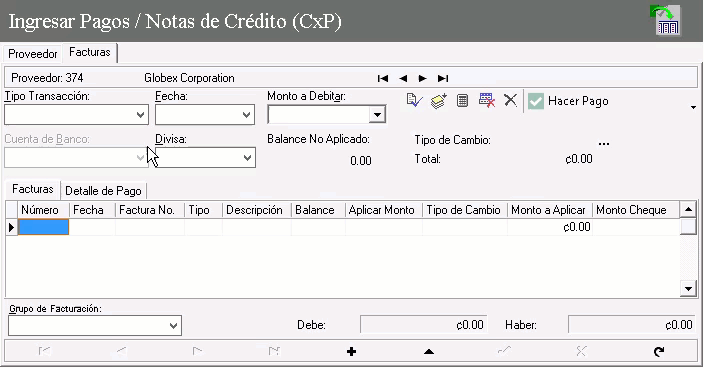704x368 pixels.
Task: Open the calculator toolbar icon
Action: pos(462,101)
